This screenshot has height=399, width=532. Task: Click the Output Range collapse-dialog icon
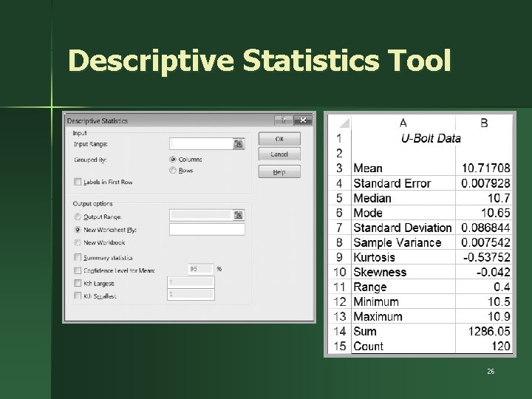(239, 215)
